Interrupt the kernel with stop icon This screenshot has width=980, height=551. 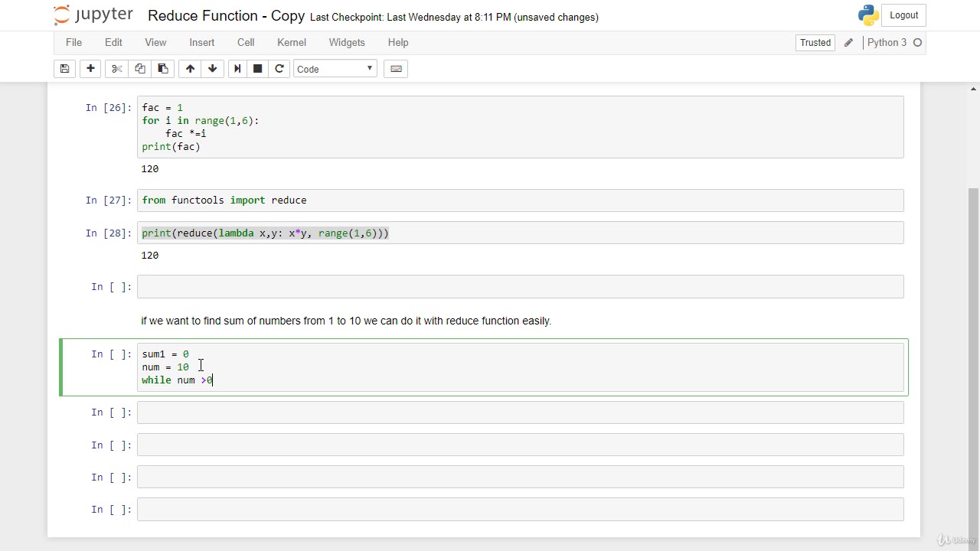point(258,69)
